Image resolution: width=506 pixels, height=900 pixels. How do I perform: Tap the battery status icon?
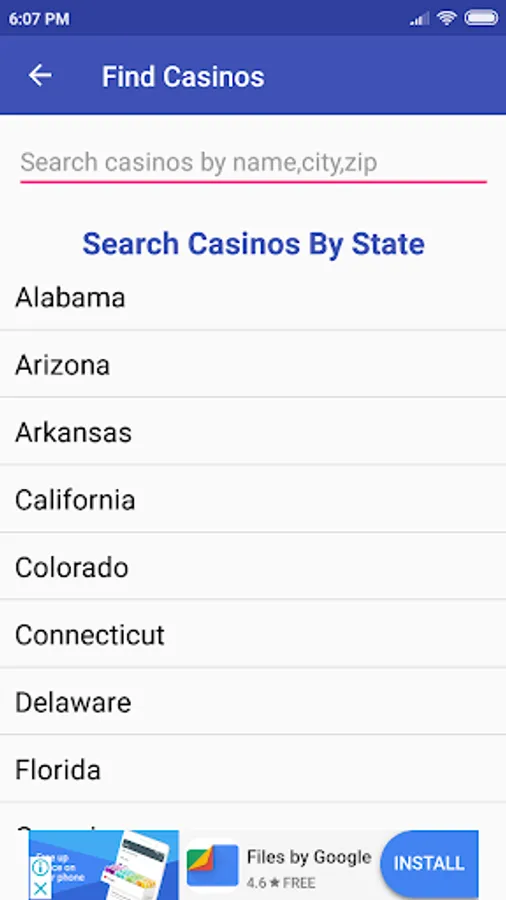[x=481, y=18]
